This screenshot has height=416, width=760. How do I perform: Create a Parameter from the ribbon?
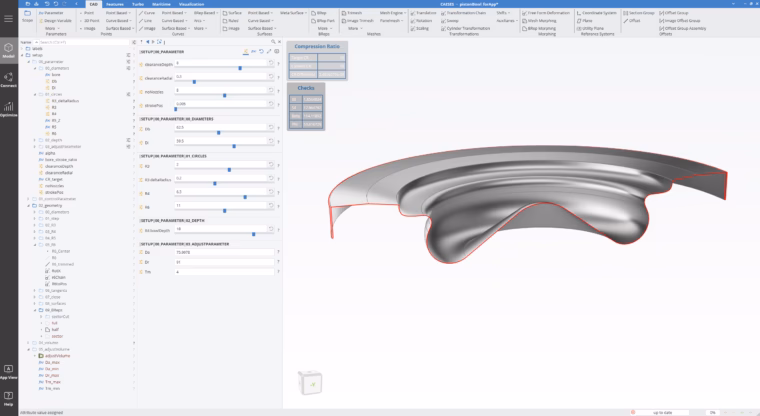pyautogui.click(x=51, y=13)
